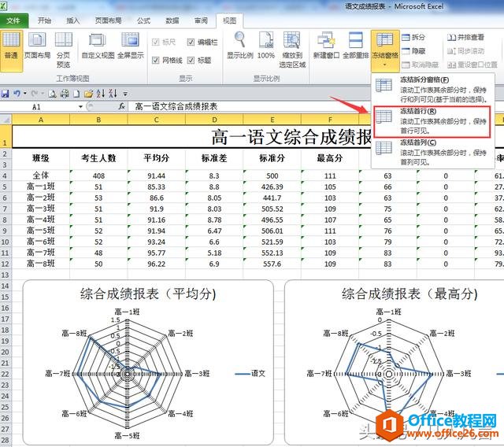Open the Formulas (公式) tab
The width and height of the screenshot is (504, 447).
pos(143,21)
